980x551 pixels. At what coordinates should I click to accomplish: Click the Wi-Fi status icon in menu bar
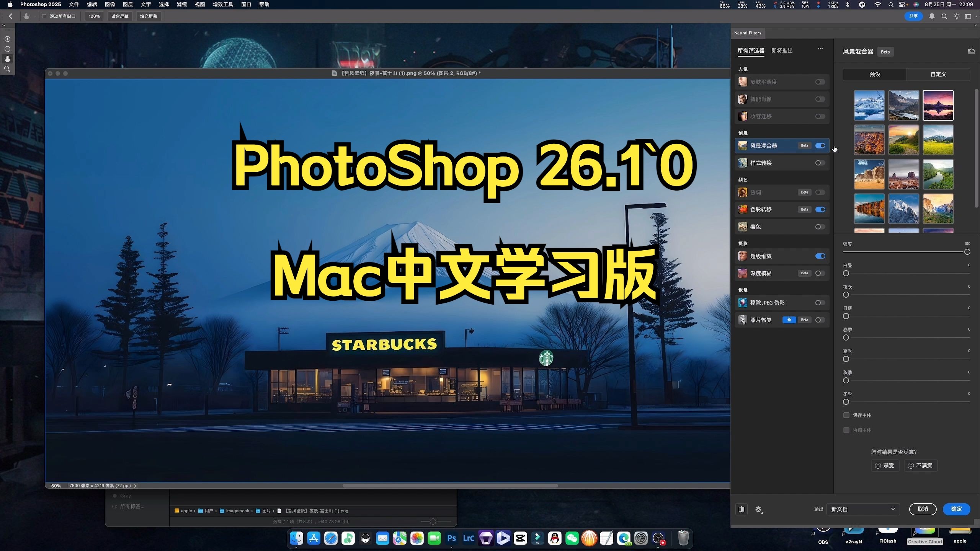(878, 5)
